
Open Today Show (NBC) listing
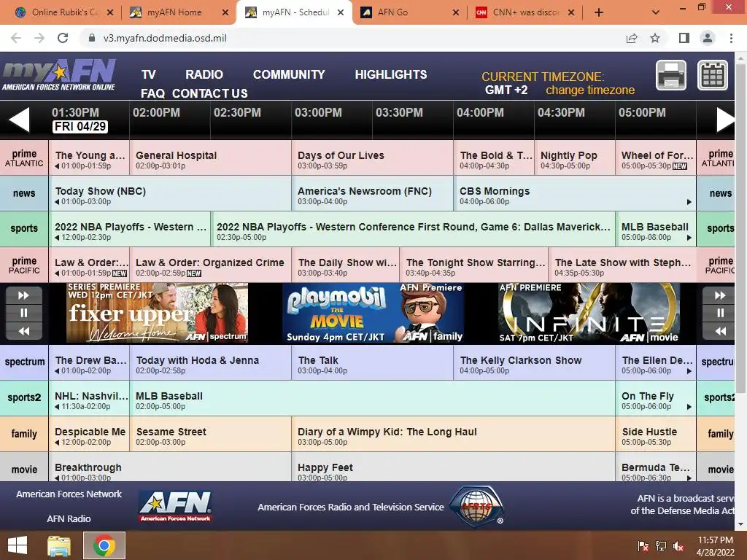point(169,195)
